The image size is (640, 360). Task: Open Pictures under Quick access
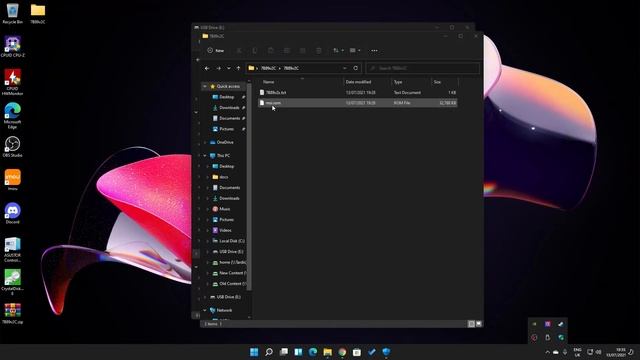pos(227,129)
